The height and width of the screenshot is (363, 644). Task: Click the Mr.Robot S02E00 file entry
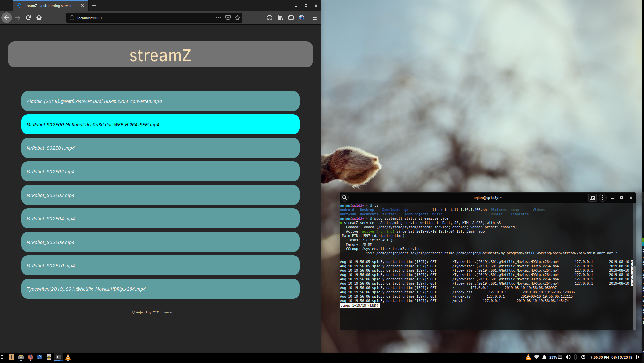click(160, 124)
